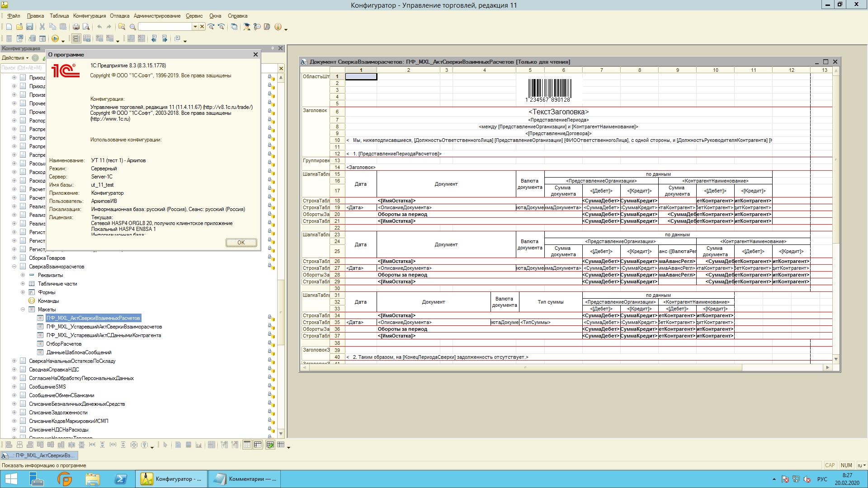Toggle the edit mode pencil button
868x488 pixels.
270,445
